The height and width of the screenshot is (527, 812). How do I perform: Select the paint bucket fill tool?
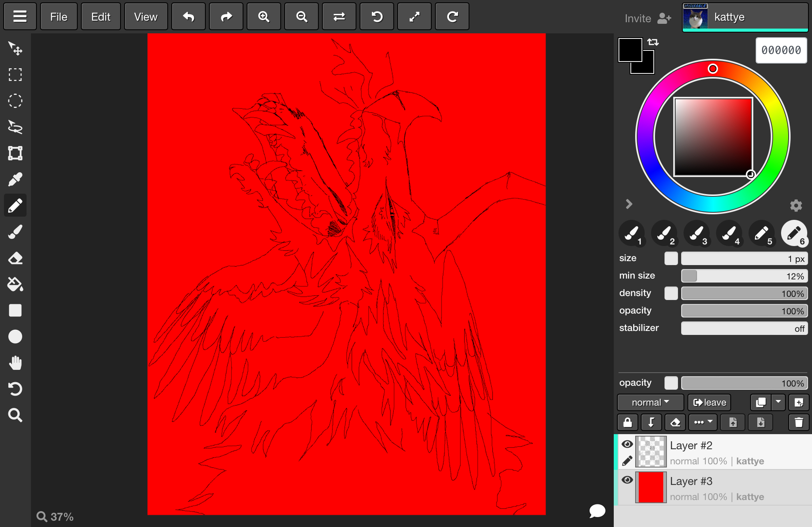15,284
